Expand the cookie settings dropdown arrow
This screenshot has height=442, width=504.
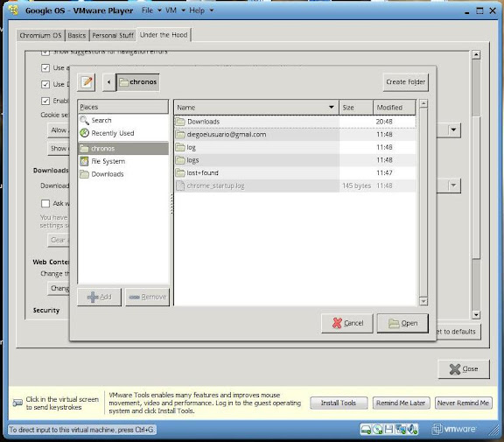(x=453, y=130)
